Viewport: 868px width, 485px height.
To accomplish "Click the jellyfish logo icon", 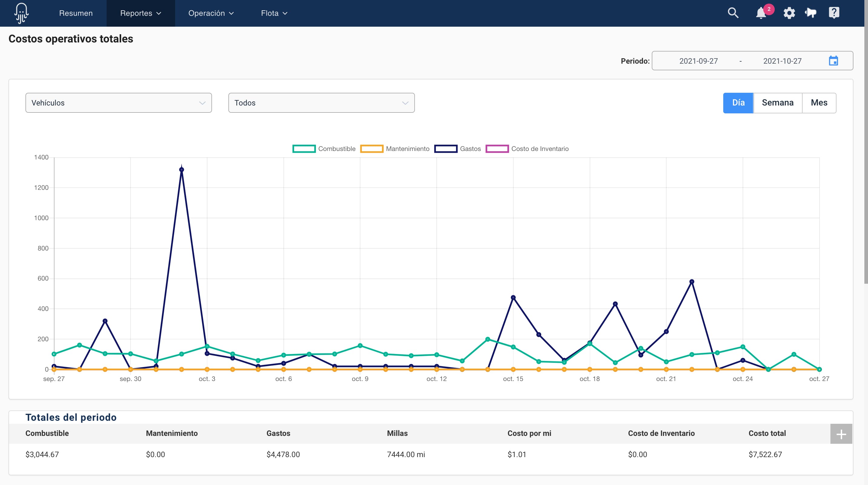I will 21,13.
